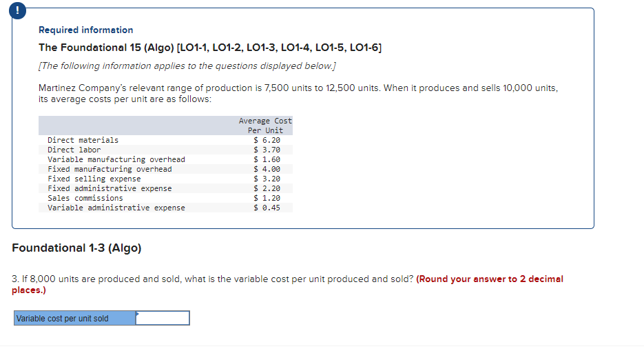The width and height of the screenshot is (644, 349).
Task: Click 'Fixed manufacturing overhead' row label
Action: (x=110, y=169)
